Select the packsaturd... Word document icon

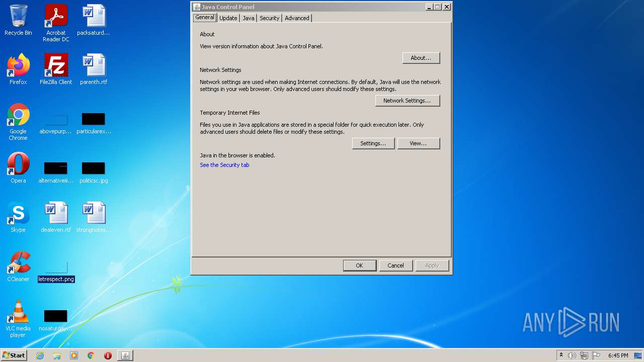[x=94, y=20]
